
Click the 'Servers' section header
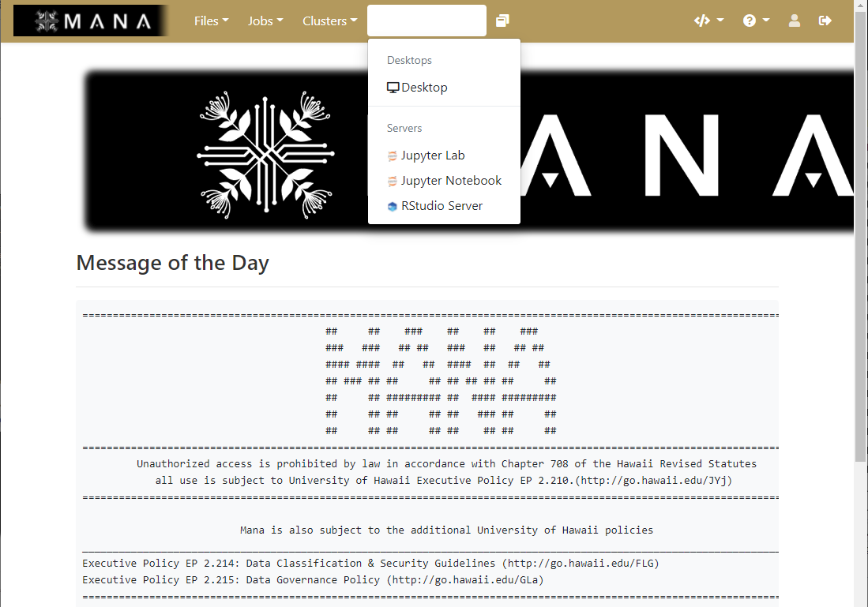(x=404, y=129)
